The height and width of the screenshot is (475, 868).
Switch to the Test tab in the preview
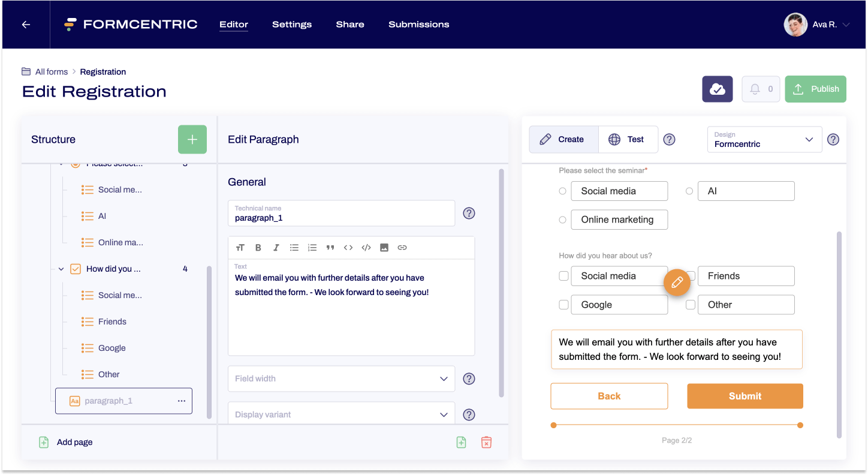coord(628,139)
